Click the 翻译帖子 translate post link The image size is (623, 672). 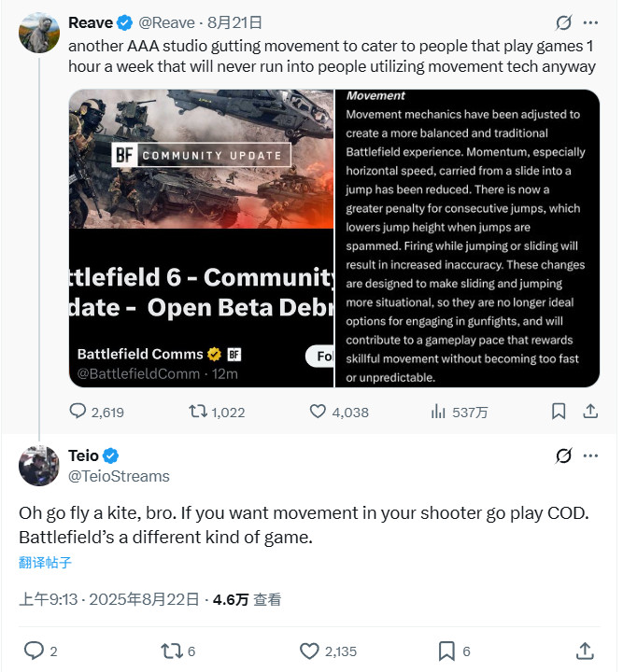45,562
